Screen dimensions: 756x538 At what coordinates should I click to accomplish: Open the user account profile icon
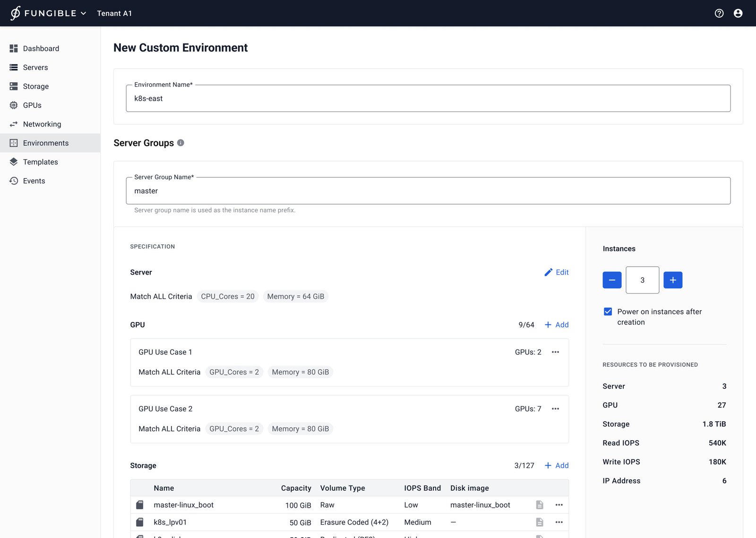[738, 13]
